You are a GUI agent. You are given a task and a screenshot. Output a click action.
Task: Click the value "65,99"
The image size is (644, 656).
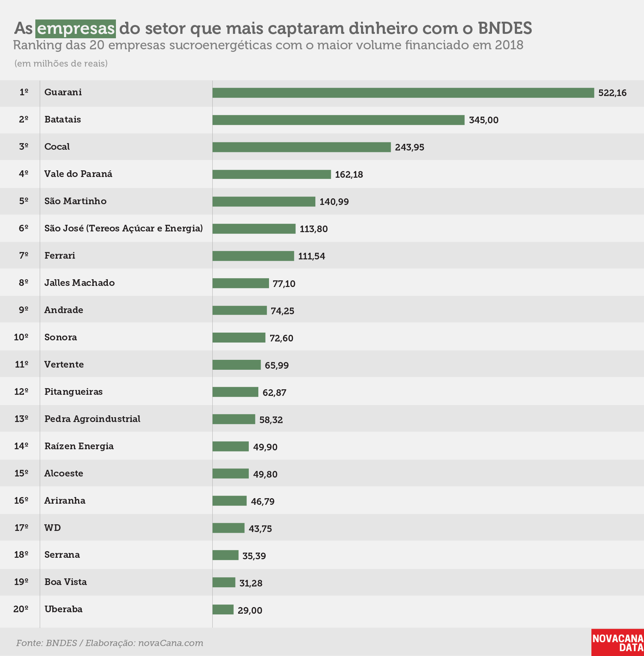pos(277,365)
